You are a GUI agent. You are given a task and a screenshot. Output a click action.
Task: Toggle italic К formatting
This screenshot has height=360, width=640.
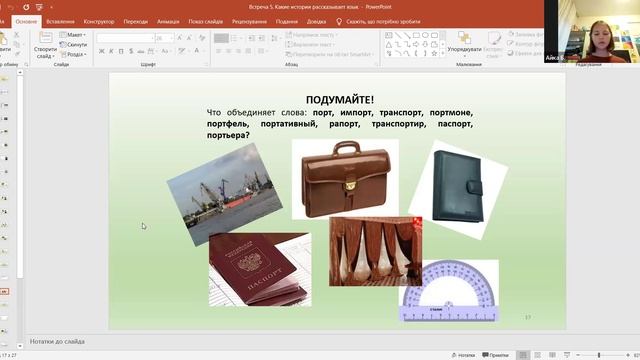111,51
